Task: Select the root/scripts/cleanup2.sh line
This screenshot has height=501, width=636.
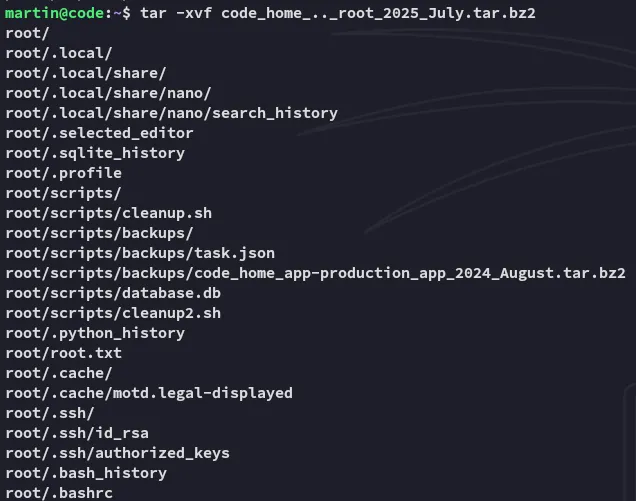Action: click(113, 313)
